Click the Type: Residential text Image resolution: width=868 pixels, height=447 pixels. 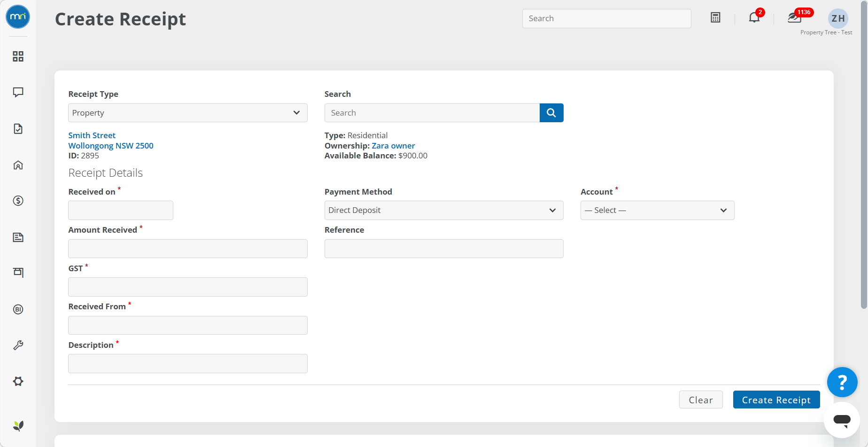356,135
